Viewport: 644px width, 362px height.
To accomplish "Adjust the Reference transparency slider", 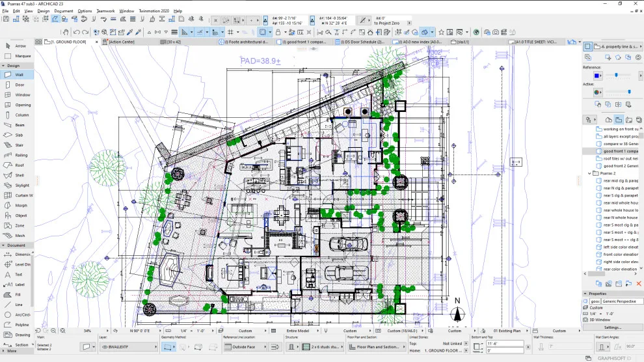I will 615,75.
